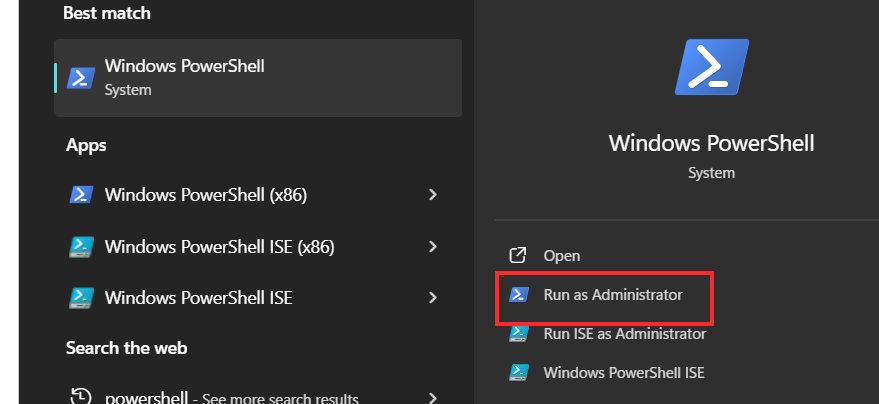Choose Run ISE as Administrator
The image size is (879, 404).
(624, 334)
